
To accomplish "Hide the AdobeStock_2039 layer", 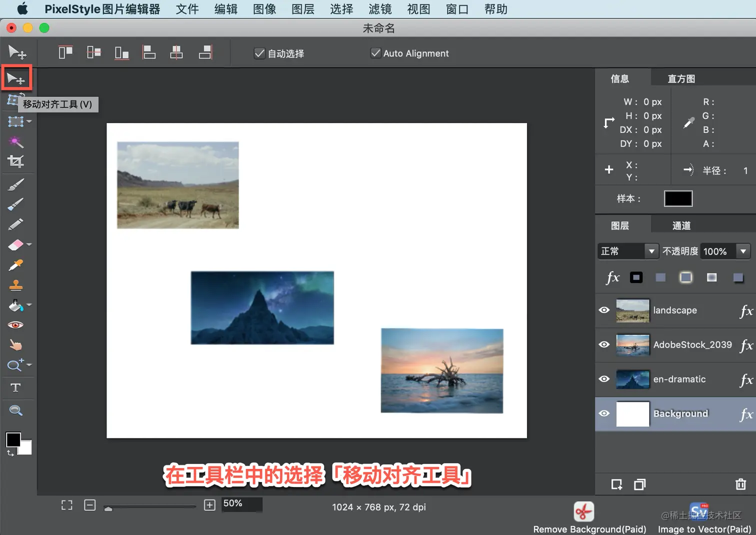I will [x=604, y=344].
